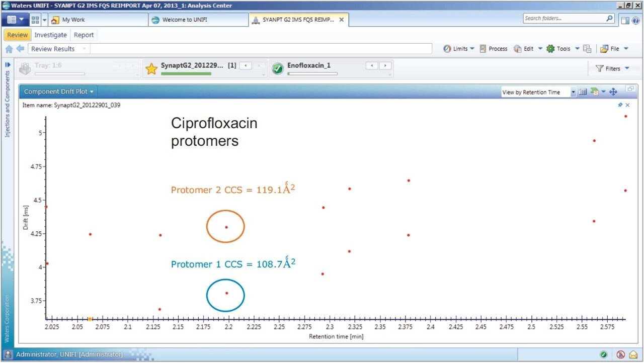Open the envelope messages icon
644x363 pixels.
point(633,354)
